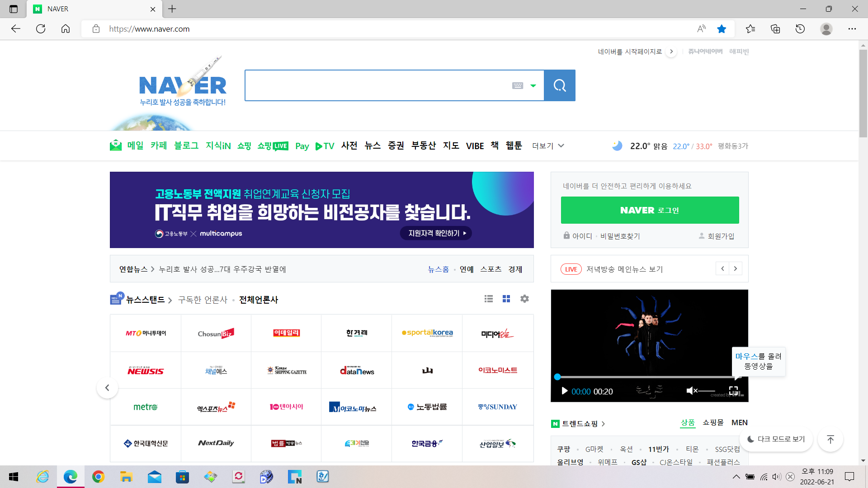Expand the 더보기 services menu
This screenshot has height=488, width=868.
tap(548, 146)
